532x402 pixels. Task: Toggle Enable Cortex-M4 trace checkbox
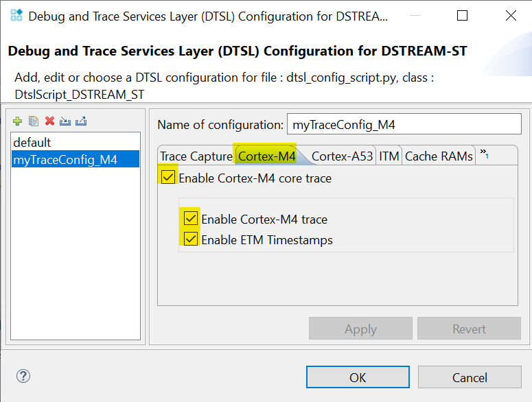tap(190, 218)
